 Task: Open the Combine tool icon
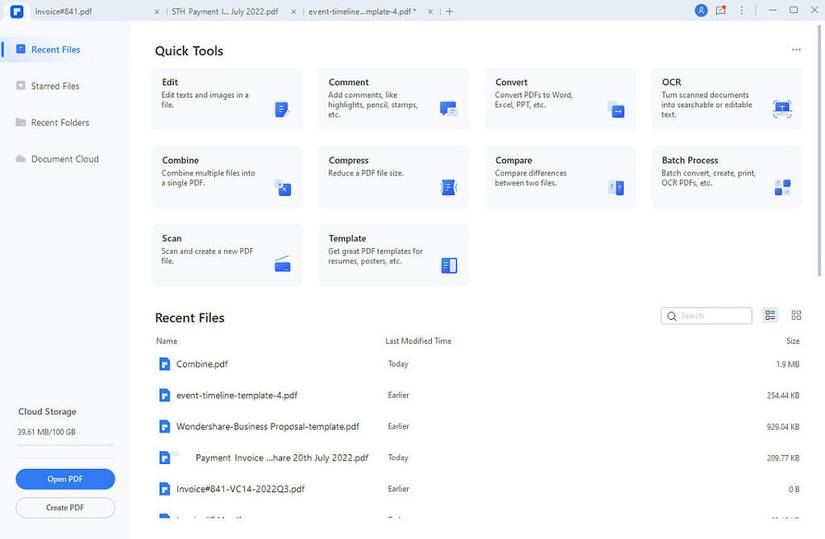tap(283, 187)
